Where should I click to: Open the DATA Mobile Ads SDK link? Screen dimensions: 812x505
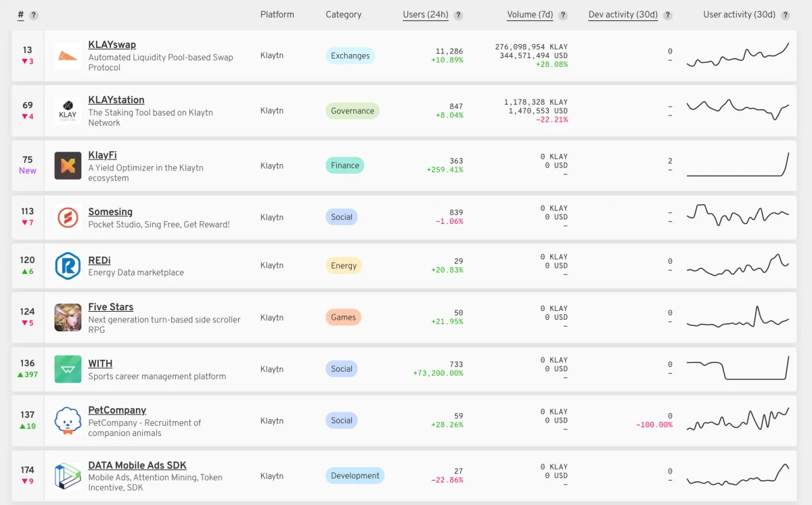tap(137, 465)
